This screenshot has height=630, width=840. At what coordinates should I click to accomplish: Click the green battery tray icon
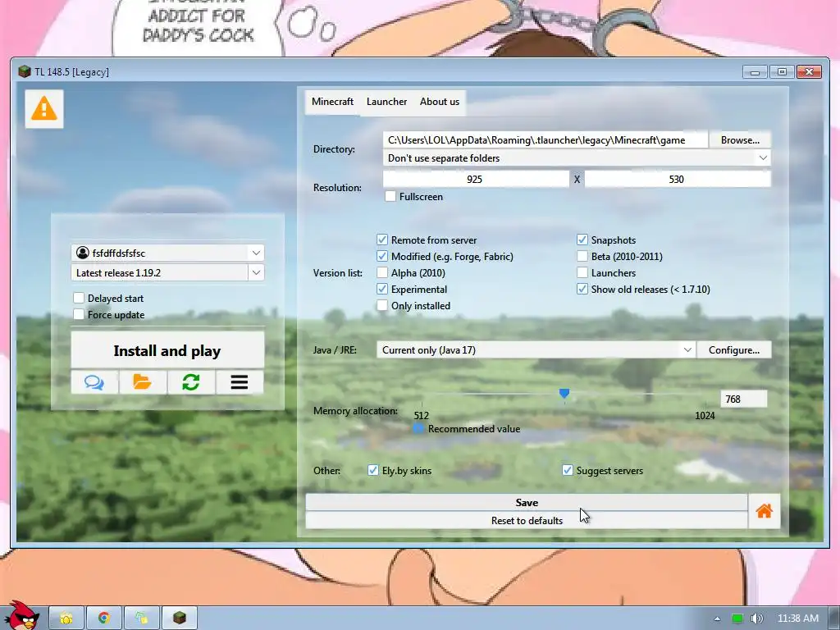pos(737,619)
